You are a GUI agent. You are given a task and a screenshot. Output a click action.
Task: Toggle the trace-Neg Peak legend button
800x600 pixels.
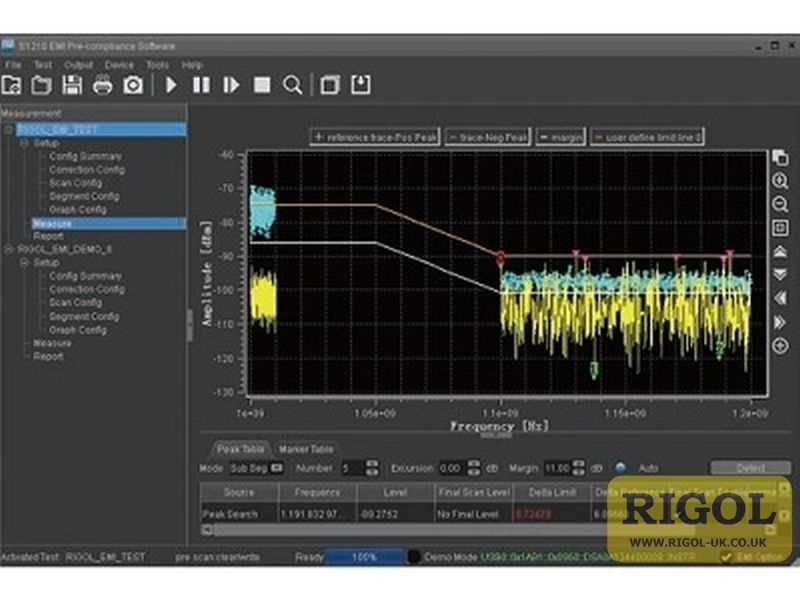488,137
